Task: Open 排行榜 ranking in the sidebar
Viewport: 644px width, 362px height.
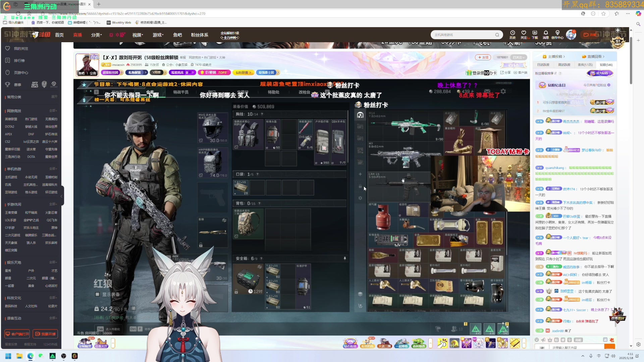Action: (19, 61)
